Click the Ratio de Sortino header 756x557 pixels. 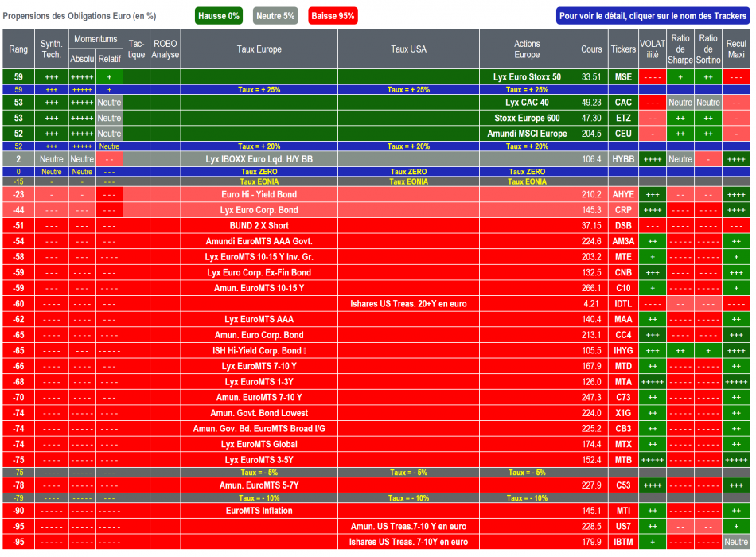click(x=708, y=49)
